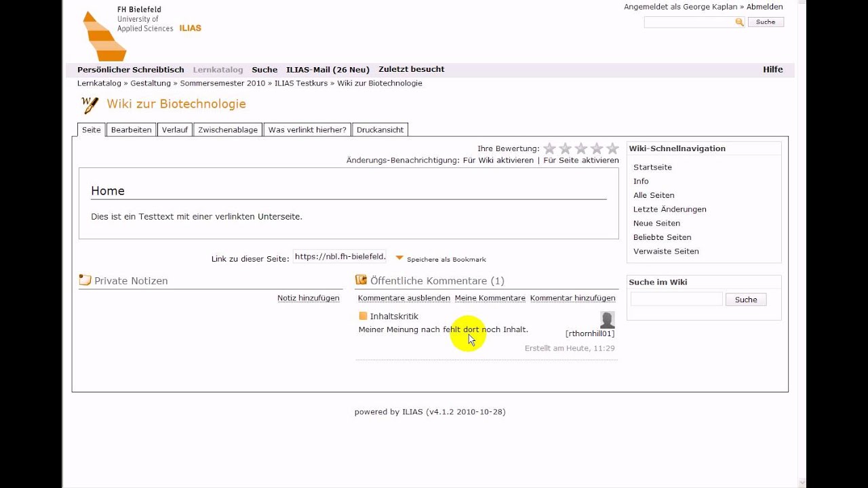Open Meine Kommentare
This screenshot has width=868, height=488.
[490, 298]
